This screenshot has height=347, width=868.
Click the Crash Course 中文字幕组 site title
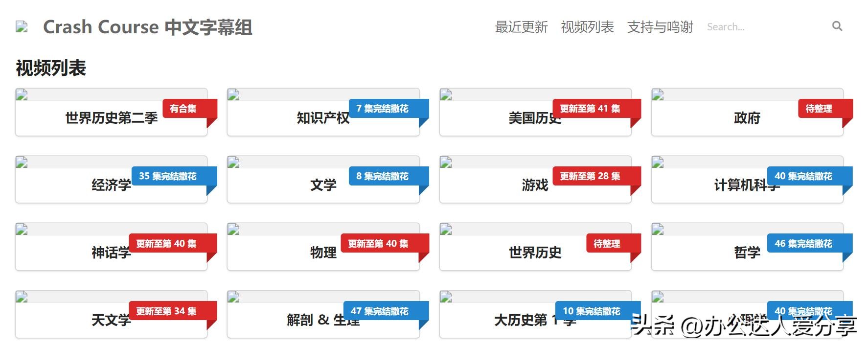pos(148,27)
